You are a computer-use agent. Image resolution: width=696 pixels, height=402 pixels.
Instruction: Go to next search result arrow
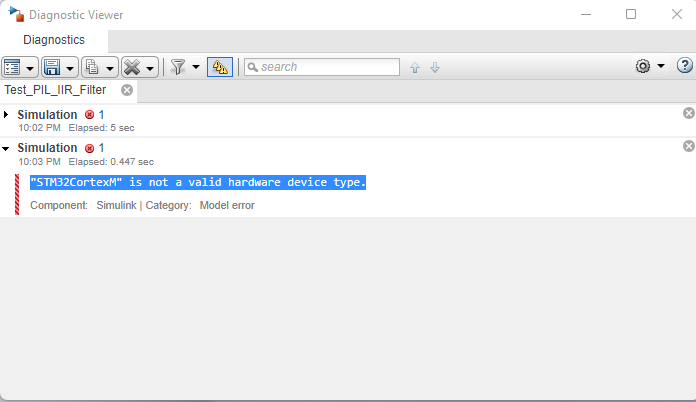coord(435,67)
